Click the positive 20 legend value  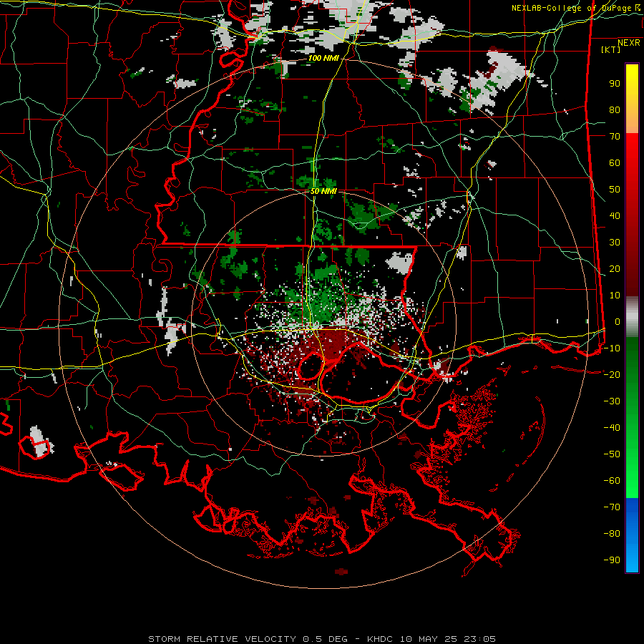click(615, 269)
